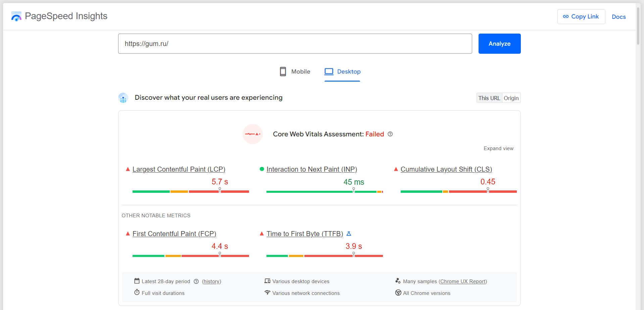Click the mobile phone icon beside Mobile tab
The height and width of the screenshot is (310, 644).
[283, 71]
